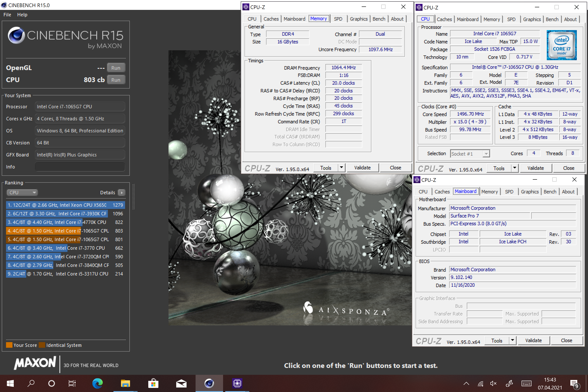Click Validate in CPU-tab CPU-Z window
This screenshot has height=392, width=588.
tap(536, 168)
